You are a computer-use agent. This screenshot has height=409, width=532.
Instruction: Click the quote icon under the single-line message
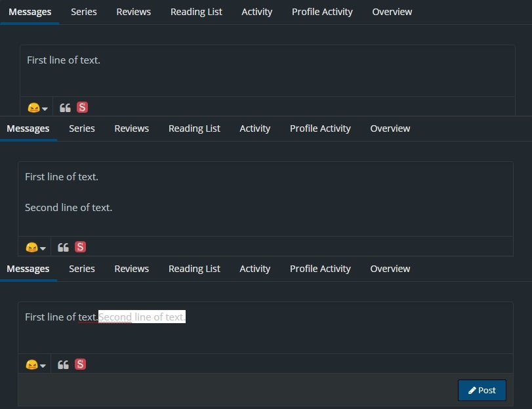pos(65,107)
